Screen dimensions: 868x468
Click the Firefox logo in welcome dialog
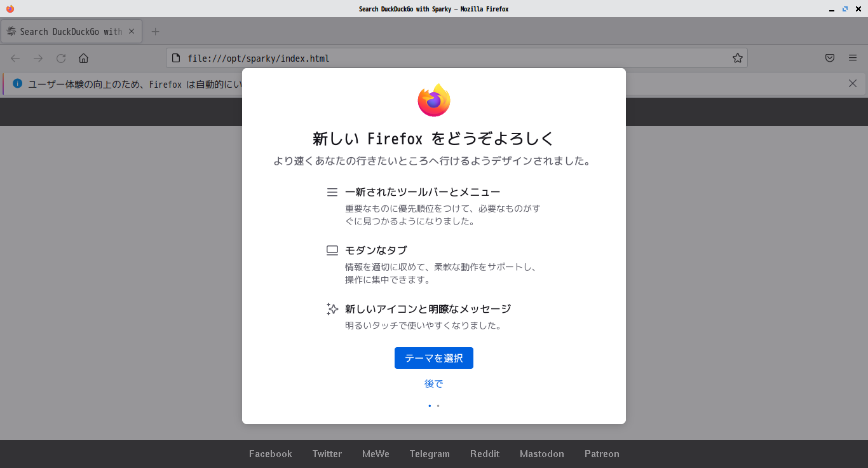(x=434, y=100)
